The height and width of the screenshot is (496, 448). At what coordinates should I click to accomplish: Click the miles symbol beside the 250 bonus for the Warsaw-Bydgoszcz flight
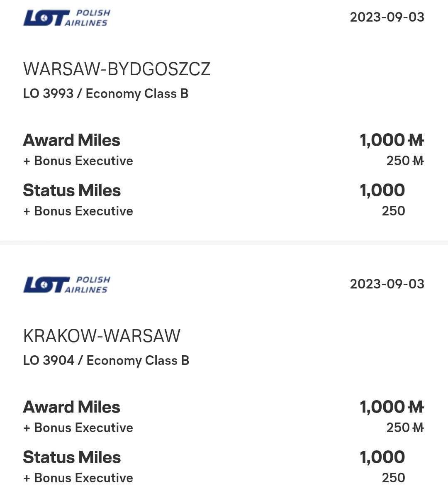point(418,161)
